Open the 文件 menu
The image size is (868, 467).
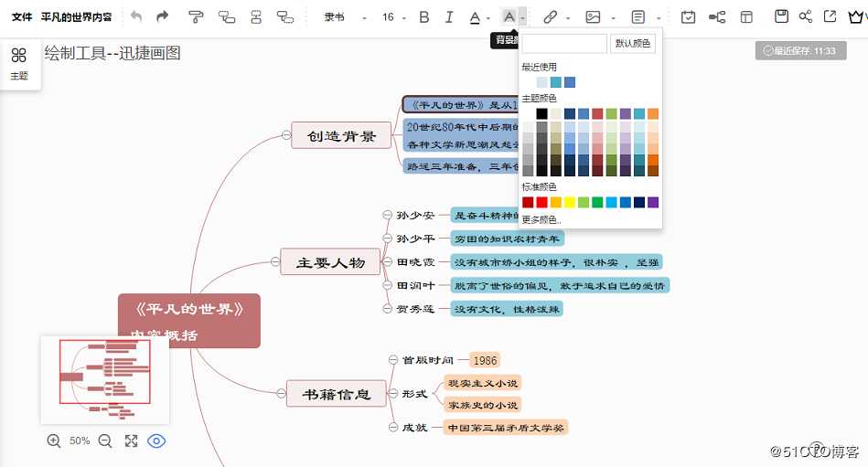22,16
